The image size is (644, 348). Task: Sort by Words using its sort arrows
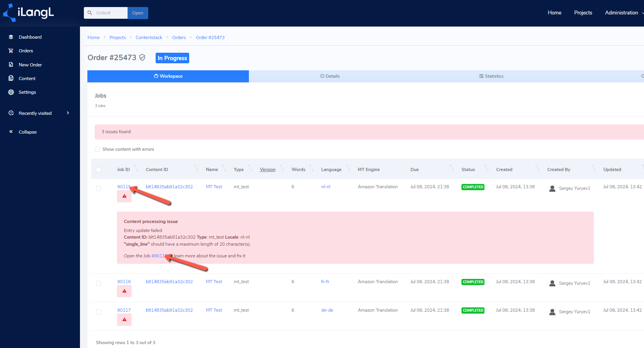pyautogui.click(x=312, y=168)
